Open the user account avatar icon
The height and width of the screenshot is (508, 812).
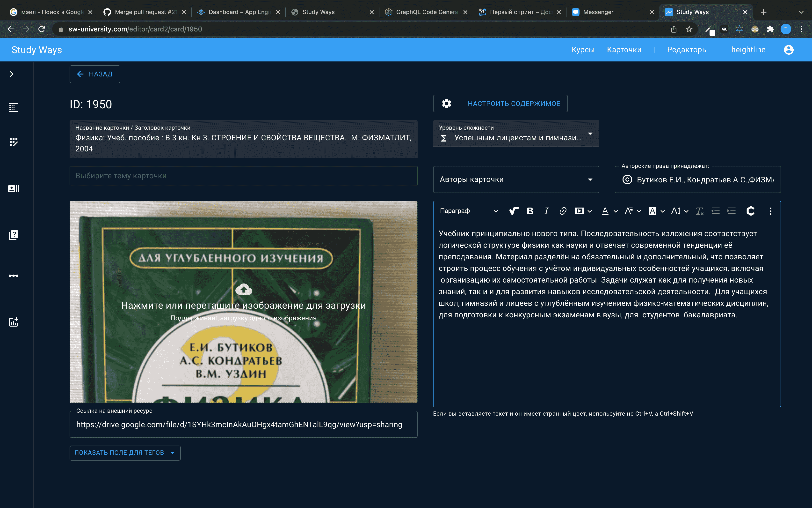(789, 50)
